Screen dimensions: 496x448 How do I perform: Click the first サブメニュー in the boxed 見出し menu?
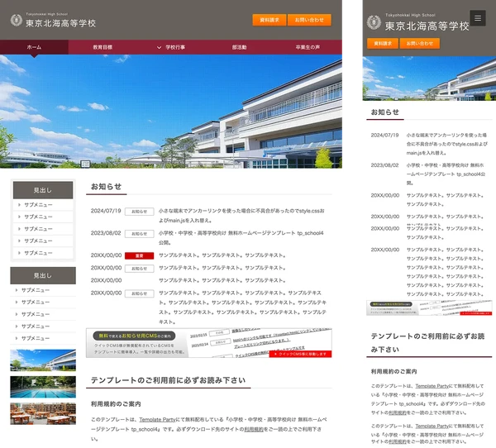coord(43,205)
